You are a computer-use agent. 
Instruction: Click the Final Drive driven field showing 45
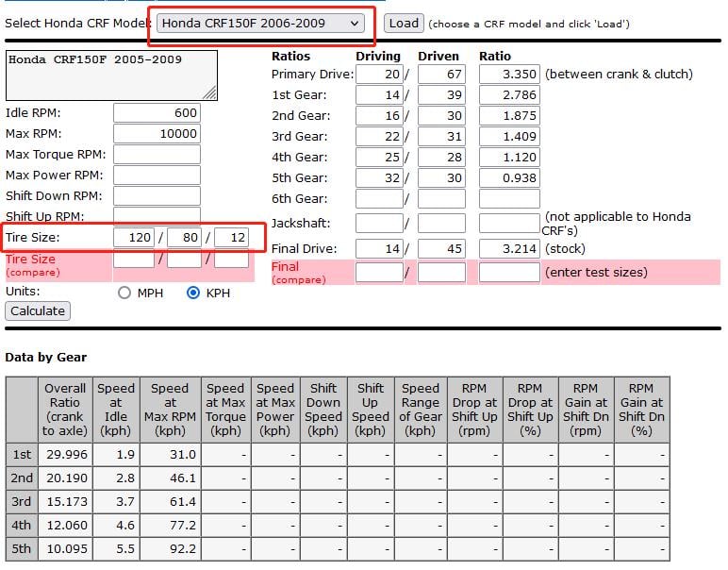pos(441,248)
